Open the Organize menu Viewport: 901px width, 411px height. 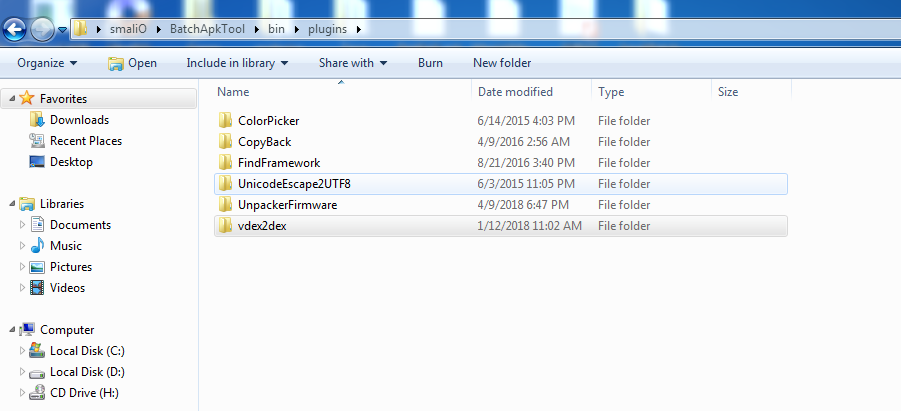(47, 63)
